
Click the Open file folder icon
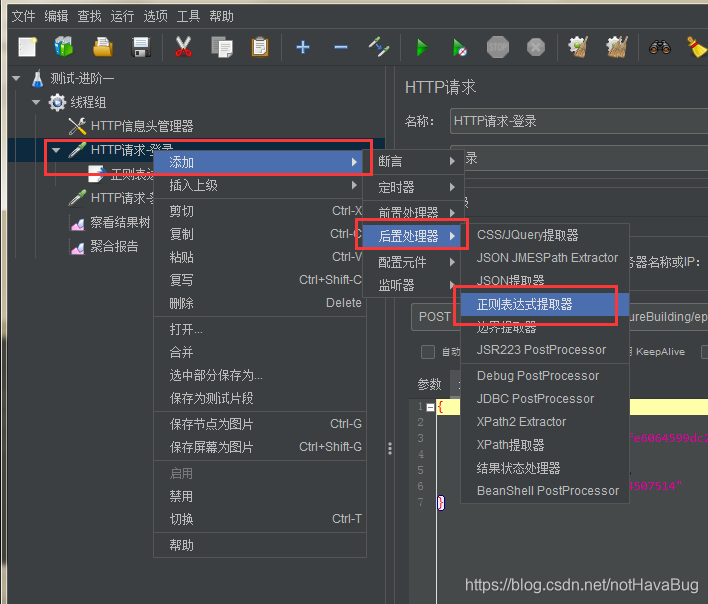[103, 47]
